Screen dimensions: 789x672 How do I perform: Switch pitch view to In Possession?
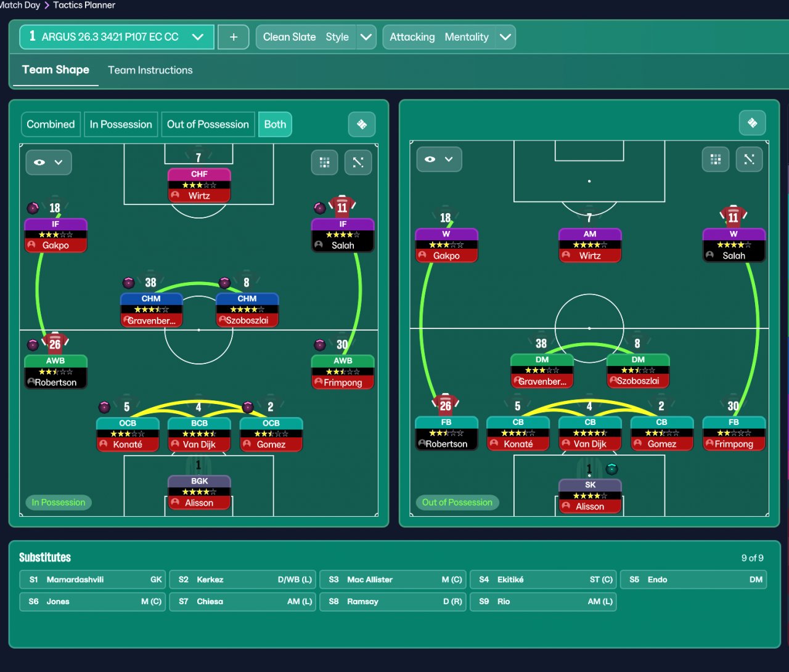(121, 124)
